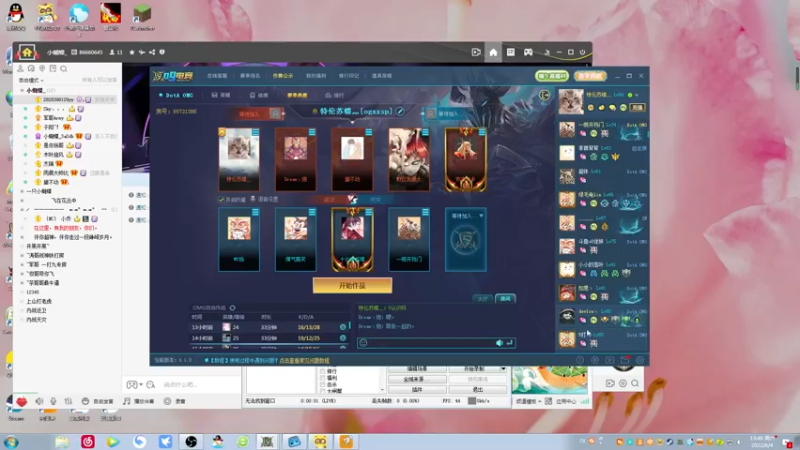Click the device player row in right list

pos(602,315)
